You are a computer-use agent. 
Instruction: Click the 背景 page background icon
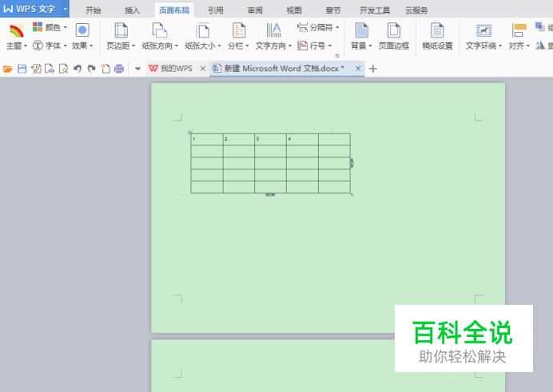tap(361, 30)
